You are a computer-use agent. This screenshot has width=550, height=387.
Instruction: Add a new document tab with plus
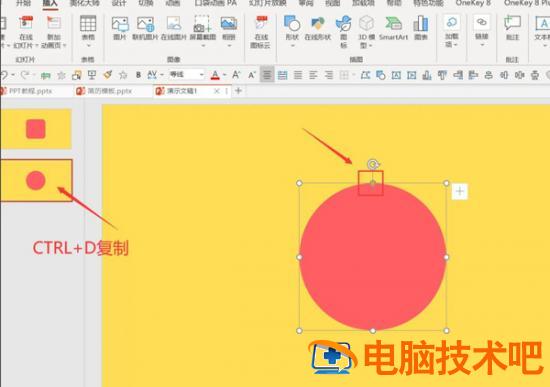click(239, 91)
